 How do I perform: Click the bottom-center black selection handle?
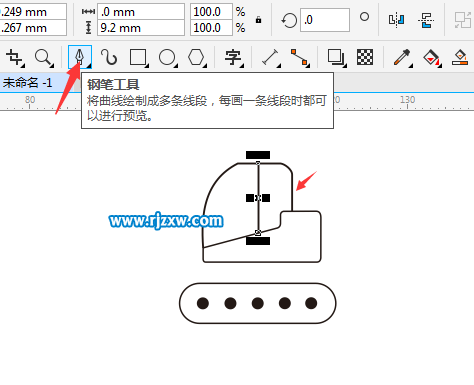pyautogui.click(x=258, y=241)
